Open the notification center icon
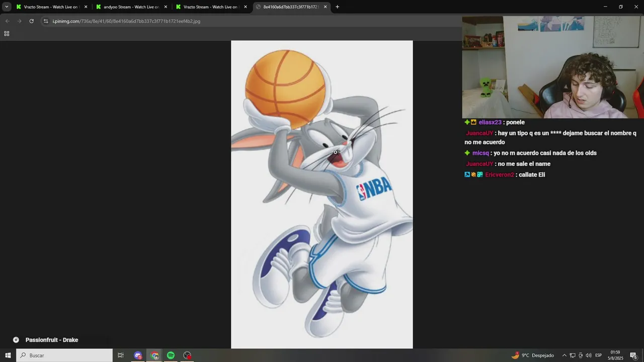644x362 pixels. (x=634, y=355)
